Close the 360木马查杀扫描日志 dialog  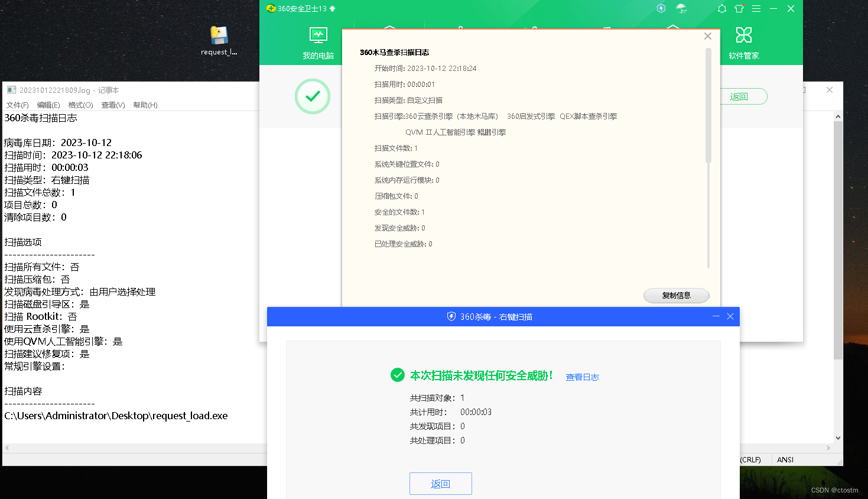pos(708,36)
